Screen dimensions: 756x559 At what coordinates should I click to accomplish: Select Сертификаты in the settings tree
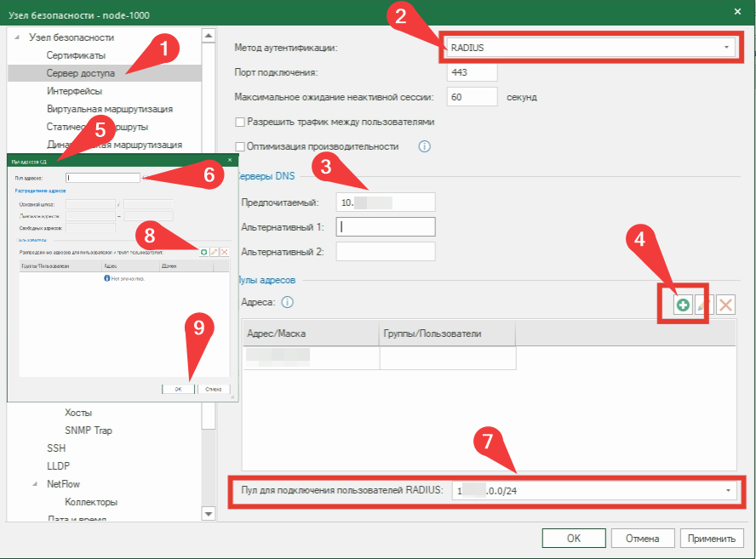[75, 55]
